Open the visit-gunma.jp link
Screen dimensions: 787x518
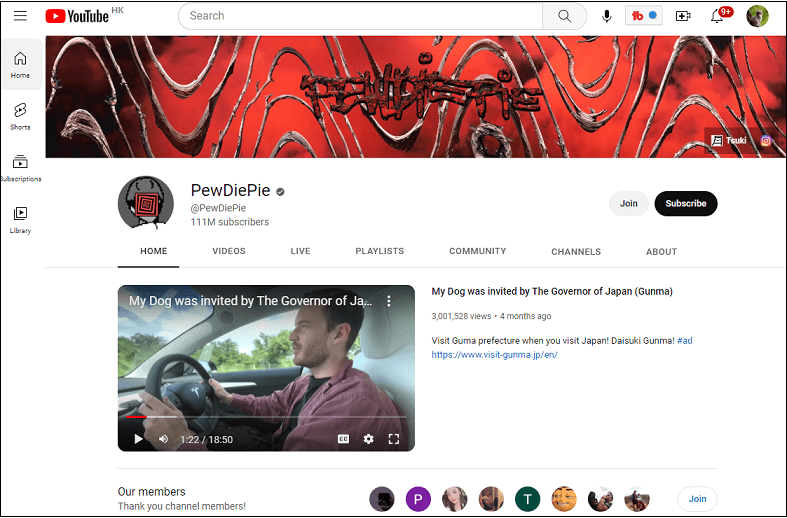494,354
